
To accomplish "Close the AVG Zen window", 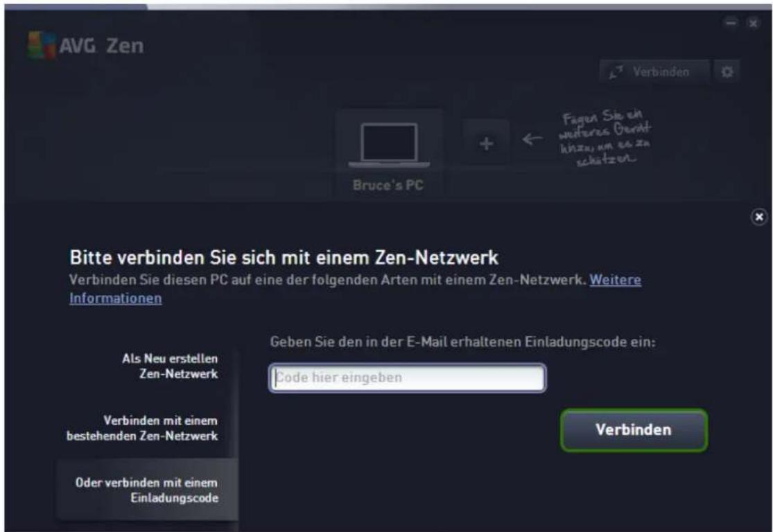I will tap(753, 23).
